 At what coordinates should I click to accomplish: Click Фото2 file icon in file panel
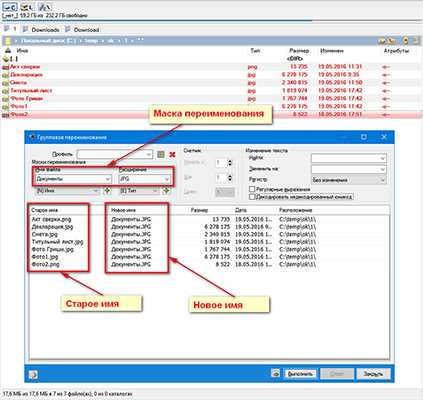pos(6,115)
